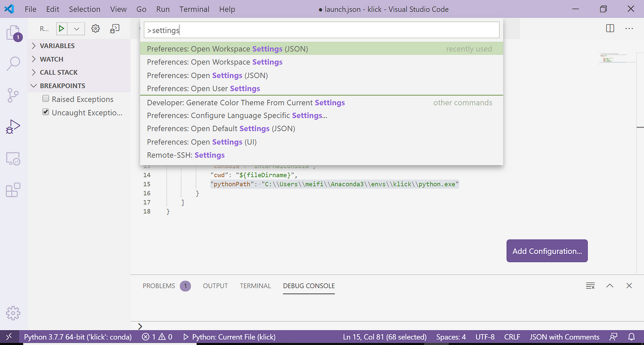Open the Extensions view
Viewport: 644px width, 345px height.
[x=13, y=190]
